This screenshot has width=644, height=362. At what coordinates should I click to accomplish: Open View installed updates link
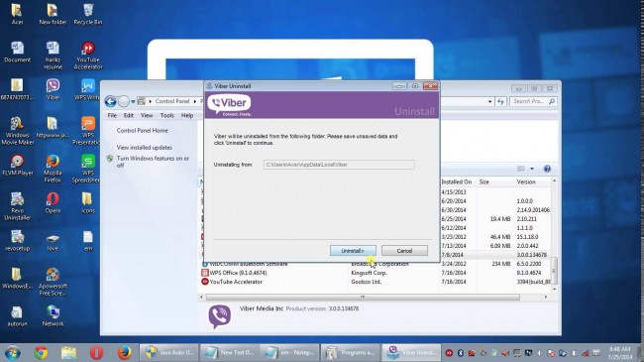[x=145, y=147]
